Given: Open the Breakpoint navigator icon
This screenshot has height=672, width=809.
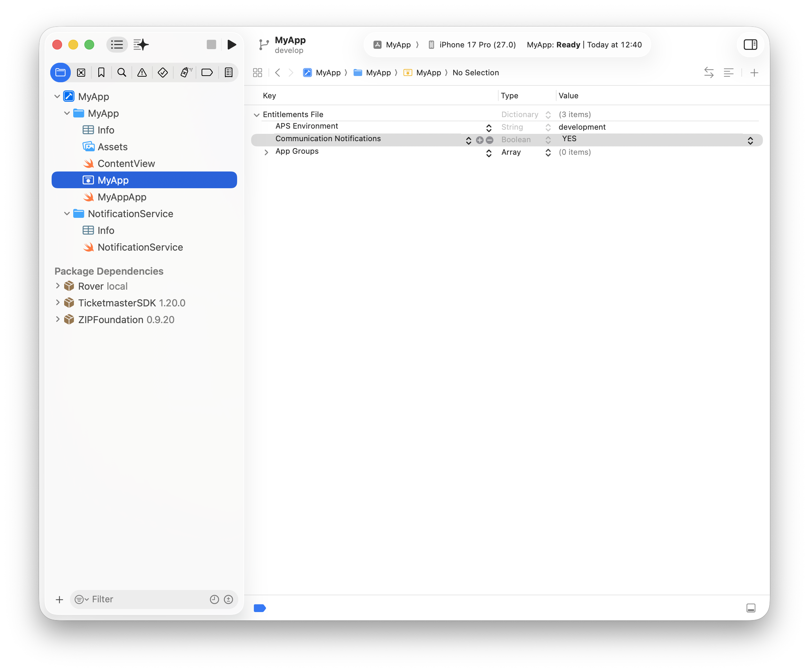Looking at the screenshot, I should [x=207, y=72].
